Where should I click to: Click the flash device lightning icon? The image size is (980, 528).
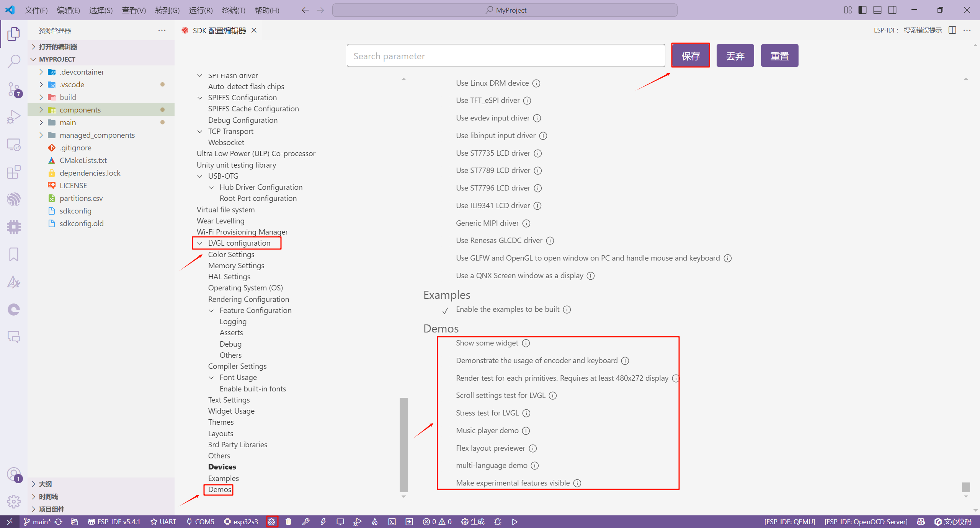323,521
